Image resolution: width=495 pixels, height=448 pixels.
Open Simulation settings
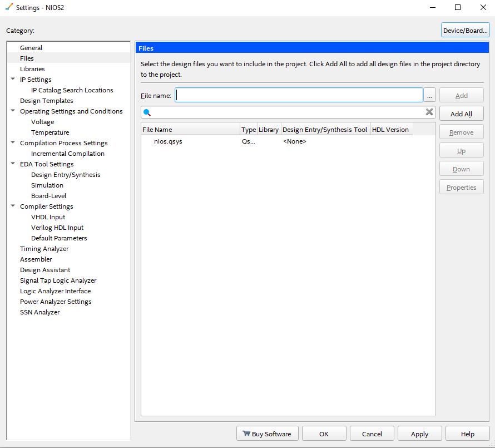(x=47, y=185)
